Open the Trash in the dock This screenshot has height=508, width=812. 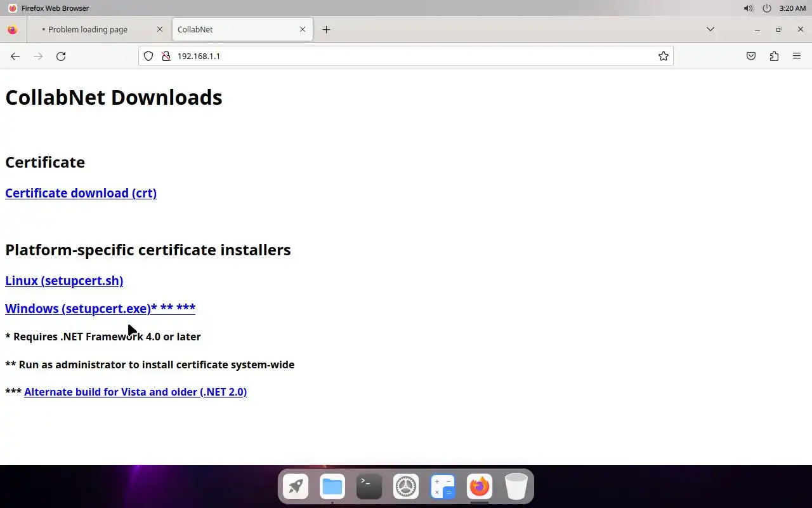[516, 487]
